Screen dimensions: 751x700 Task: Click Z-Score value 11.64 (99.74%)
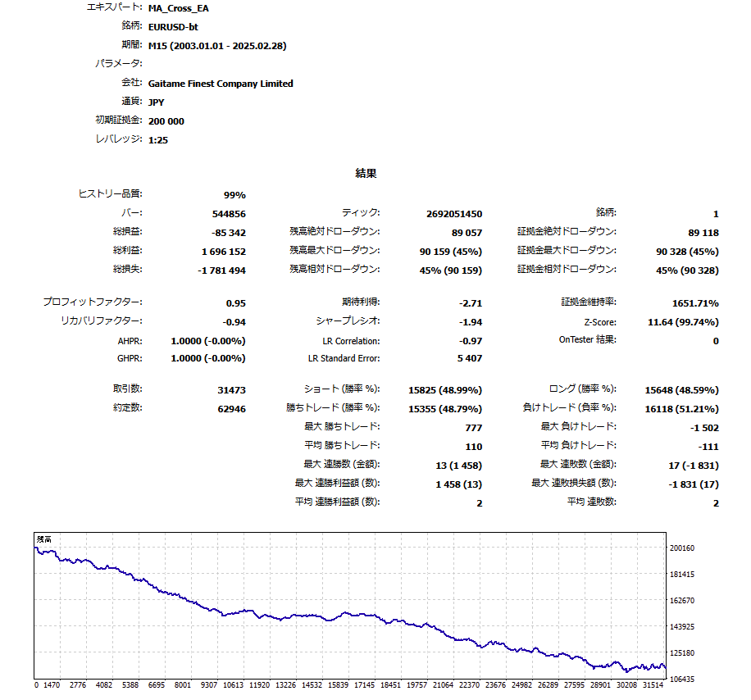click(x=683, y=322)
